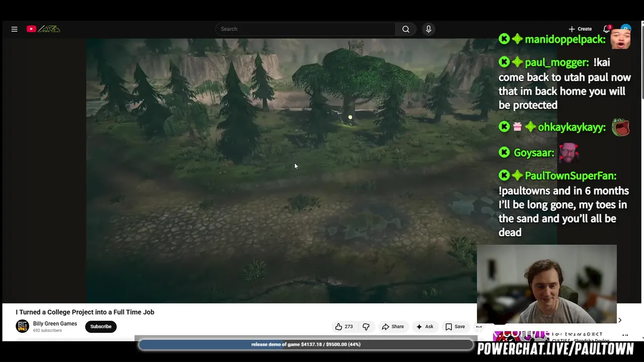644x362 pixels.
Task: Click the Ask sparkle button
Action: 424,327
